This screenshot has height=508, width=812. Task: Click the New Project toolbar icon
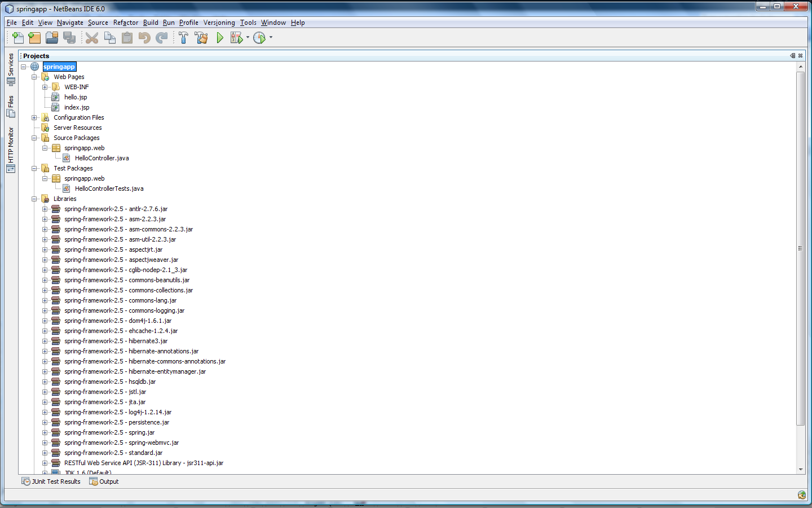pyautogui.click(x=34, y=38)
